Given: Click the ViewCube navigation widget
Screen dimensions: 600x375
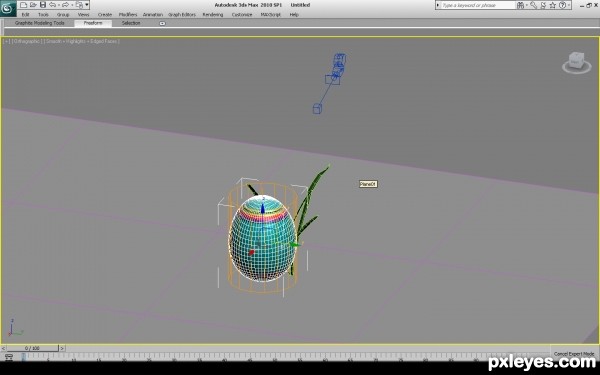Looking at the screenshot, I should point(576,63).
